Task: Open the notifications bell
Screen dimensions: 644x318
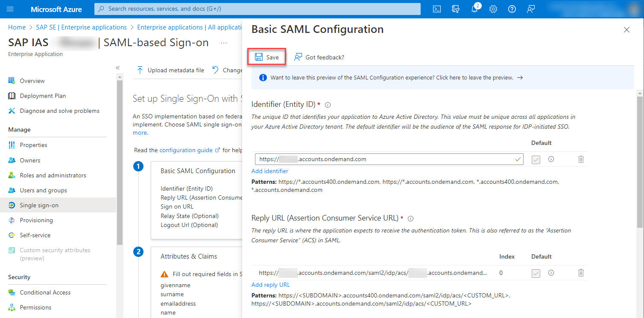Action: coord(474,9)
